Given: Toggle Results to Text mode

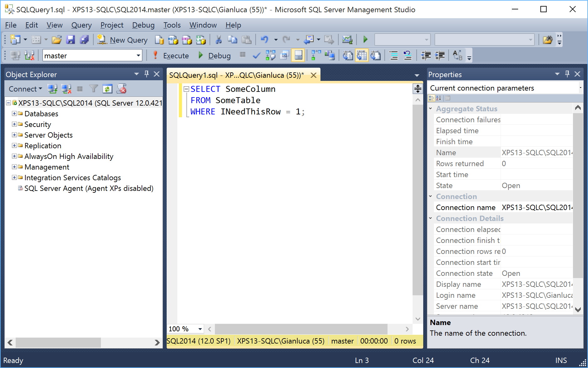Looking at the screenshot, I should pos(347,56).
